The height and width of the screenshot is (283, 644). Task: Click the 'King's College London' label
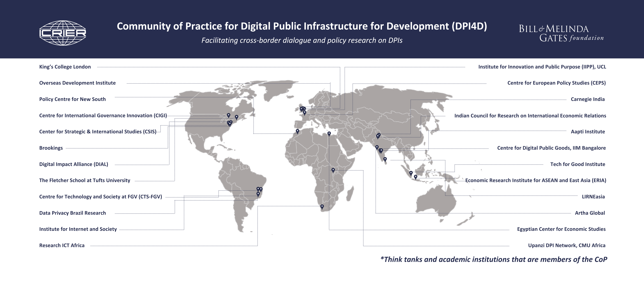click(x=65, y=67)
